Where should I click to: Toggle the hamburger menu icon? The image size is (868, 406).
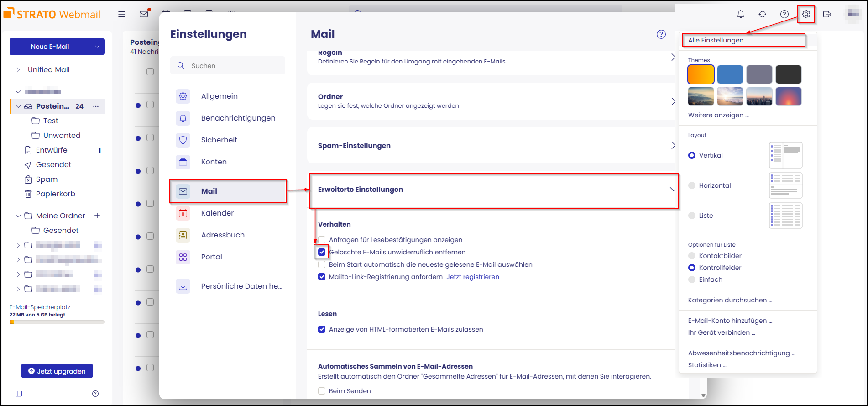click(122, 14)
